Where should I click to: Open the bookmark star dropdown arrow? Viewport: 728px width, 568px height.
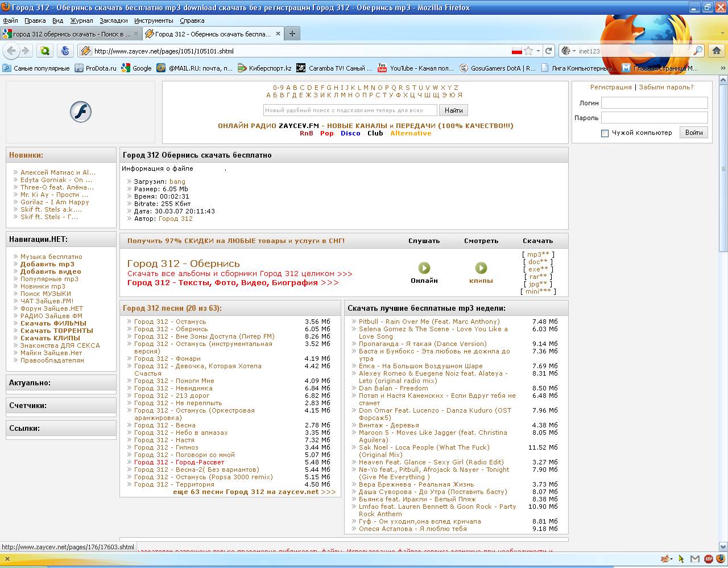pyautogui.click(x=537, y=51)
